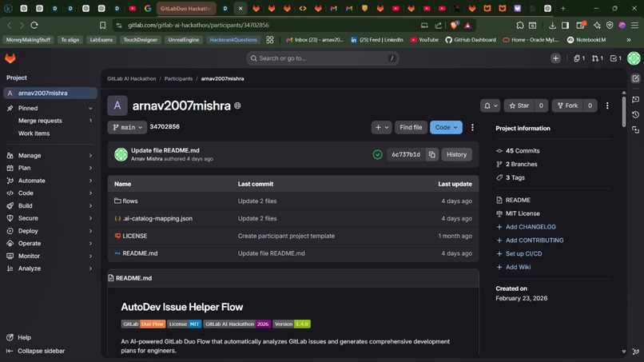Bookmark this page icon
This screenshot has height=362, width=644.
coord(103,25)
